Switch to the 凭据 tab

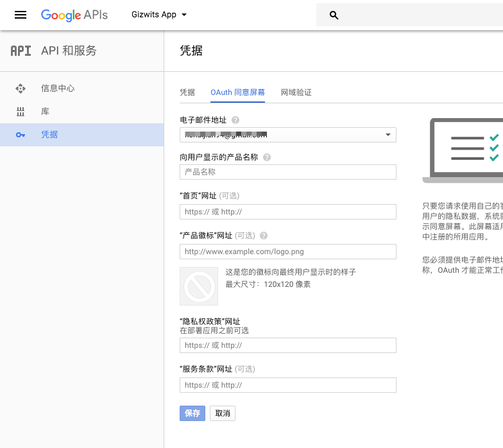[x=187, y=92]
